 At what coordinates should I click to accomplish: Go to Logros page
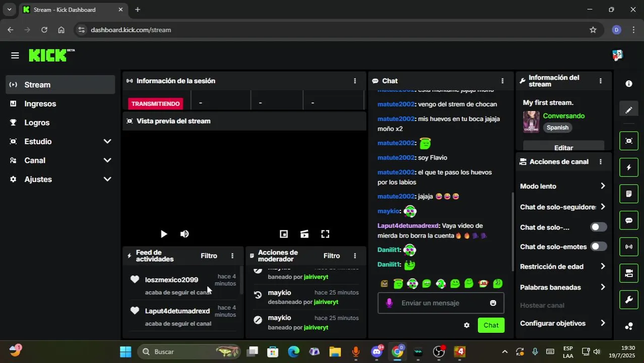point(60,123)
